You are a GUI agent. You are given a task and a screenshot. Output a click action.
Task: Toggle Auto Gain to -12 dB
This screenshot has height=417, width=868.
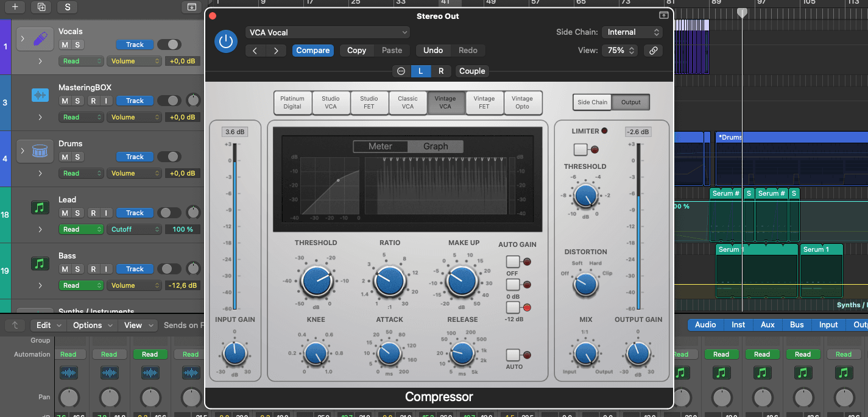click(x=513, y=307)
